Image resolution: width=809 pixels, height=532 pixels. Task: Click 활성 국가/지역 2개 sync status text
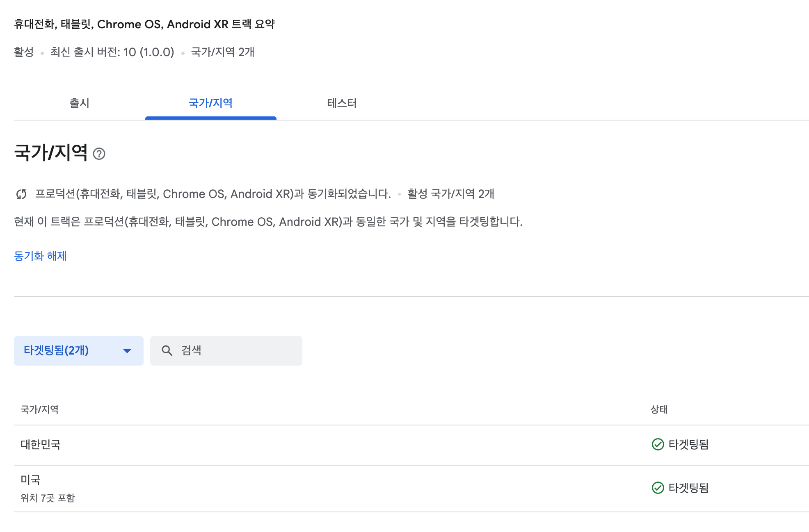click(450, 194)
